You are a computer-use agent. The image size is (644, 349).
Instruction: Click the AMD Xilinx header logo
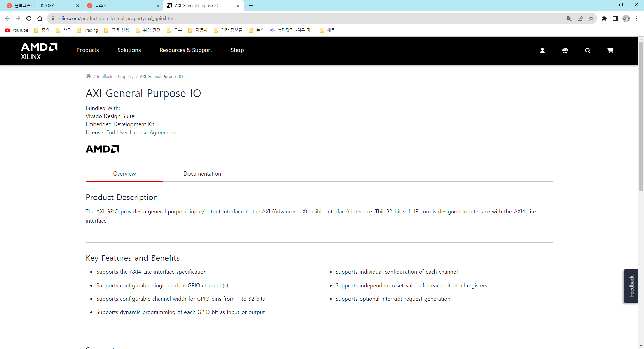(39, 51)
